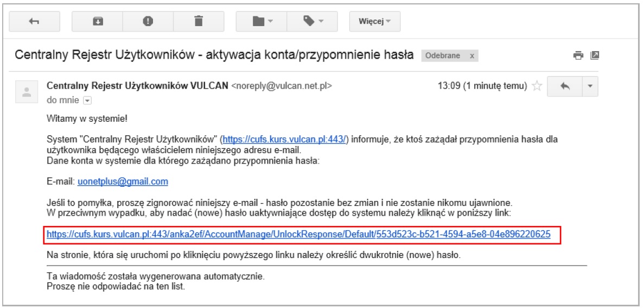Image resolution: width=644 pixels, height=308 pixels.
Task: Print the email
Action: point(578,55)
